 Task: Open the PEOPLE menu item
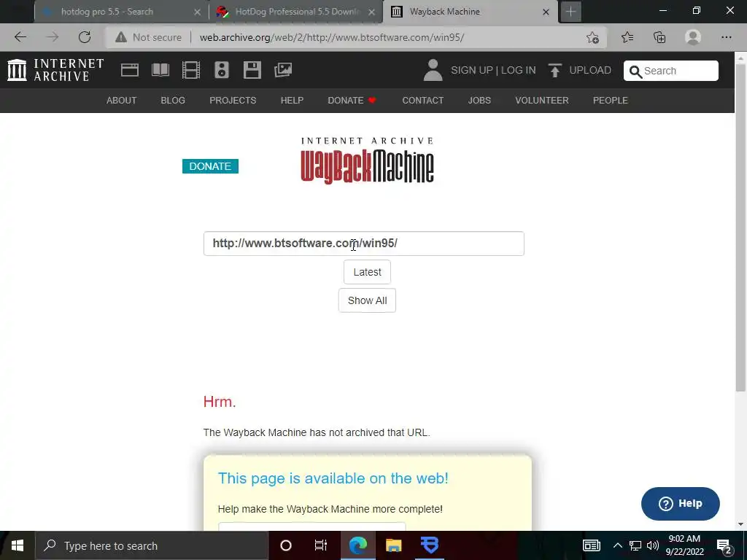611,101
